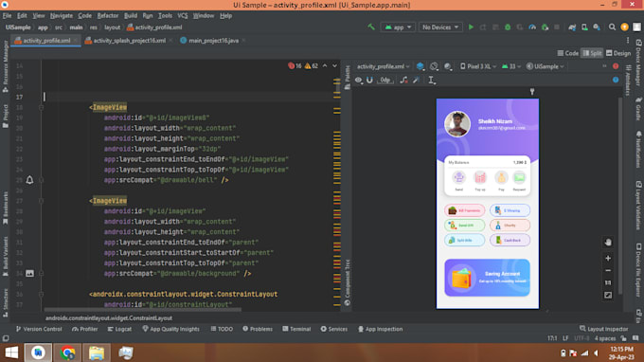This screenshot has width=644, height=362.
Task: Click the taskbar clock showing 12:15 PM
Action: tap(621, 353)
